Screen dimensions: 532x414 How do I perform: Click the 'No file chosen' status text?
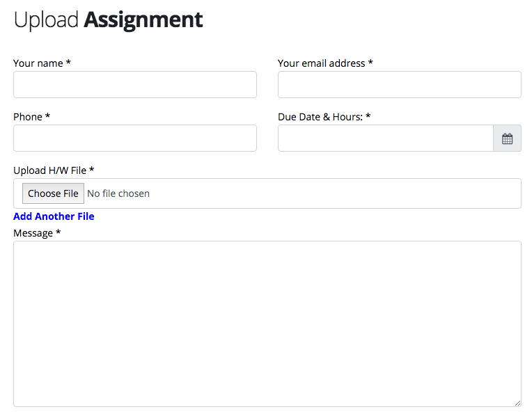118,193
